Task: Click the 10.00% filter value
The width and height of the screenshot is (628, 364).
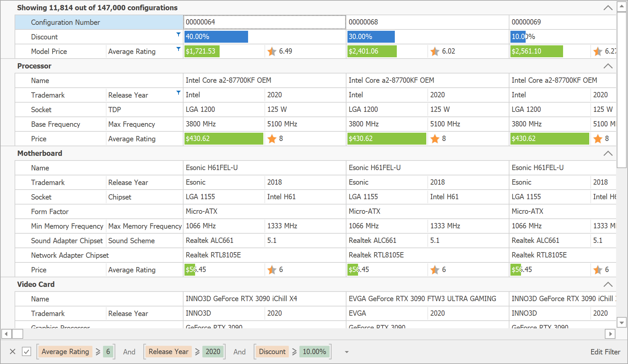Action: 314,351
